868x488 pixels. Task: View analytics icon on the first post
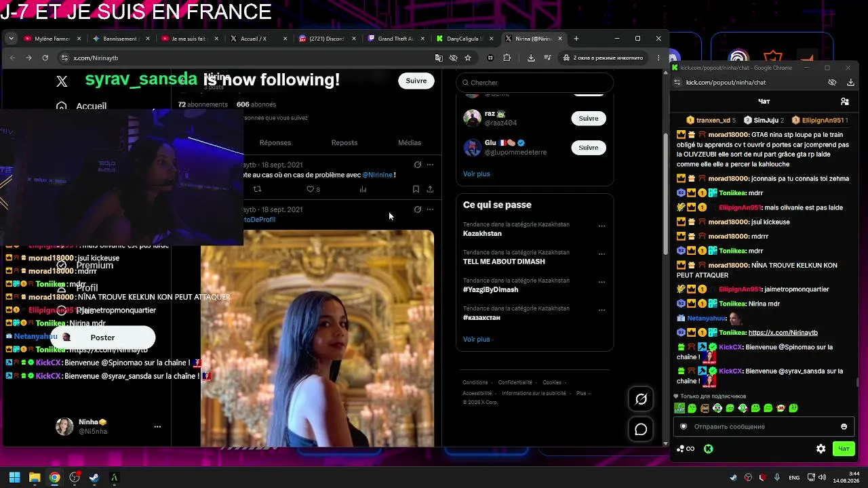(x=363, y=189)
